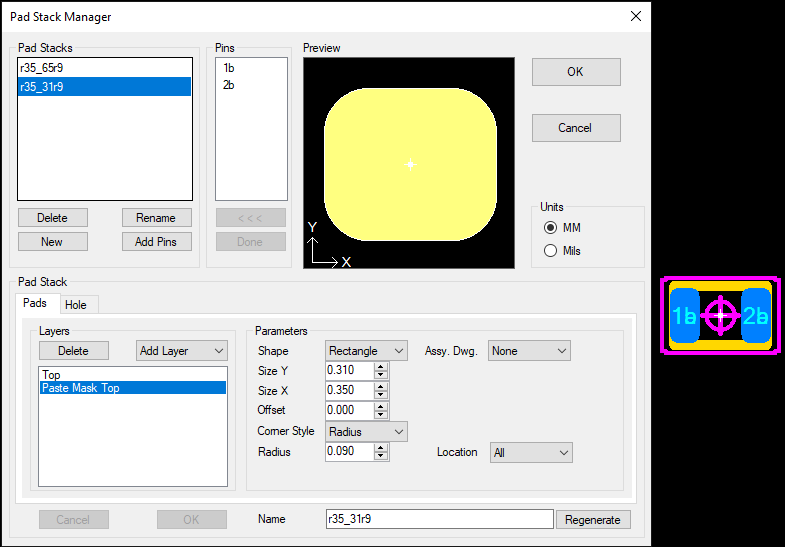Select the Top layer in Layers list
The image size is (785, 547).
(x=51, y=375)
